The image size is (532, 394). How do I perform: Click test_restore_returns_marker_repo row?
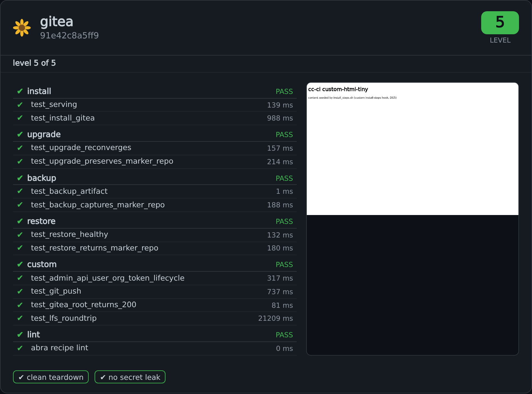coord(155,248)
